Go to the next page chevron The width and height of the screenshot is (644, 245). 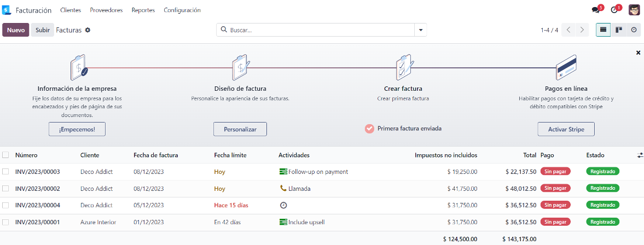(582, 30)
